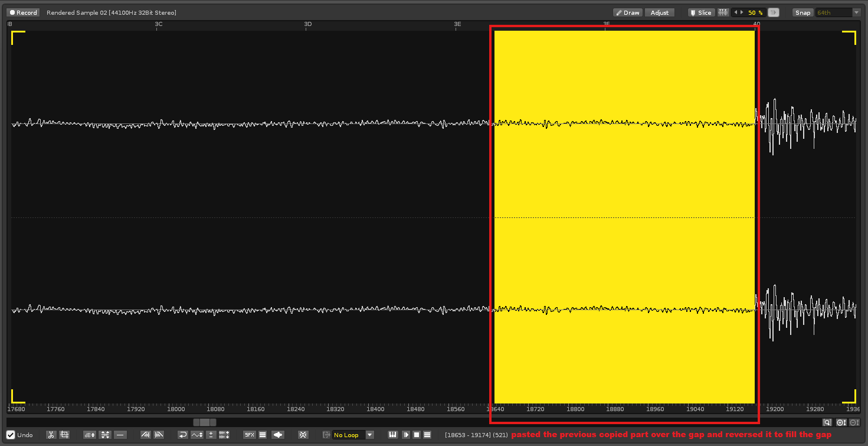This screenshot has width=868, height=446.
Task: Click the scissors cut icon
Action: pos(51,435)
